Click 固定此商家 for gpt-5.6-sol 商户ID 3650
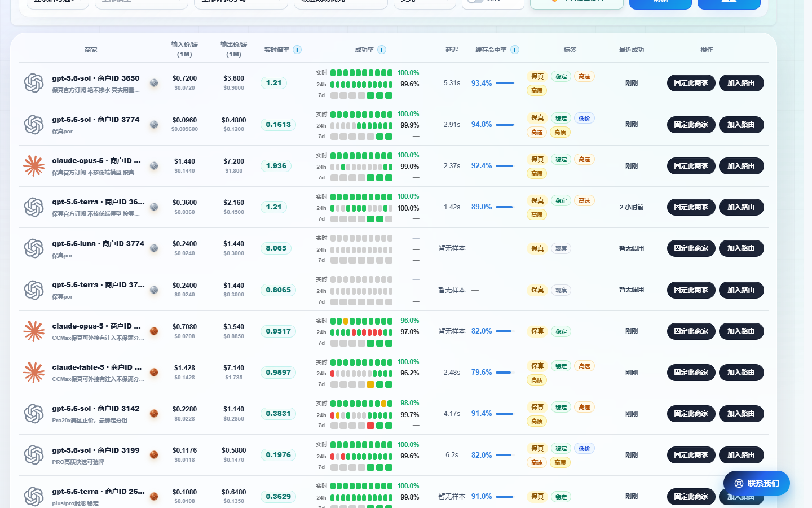The height and width of the screenshot is (508, 812). [x=691, y=83]
